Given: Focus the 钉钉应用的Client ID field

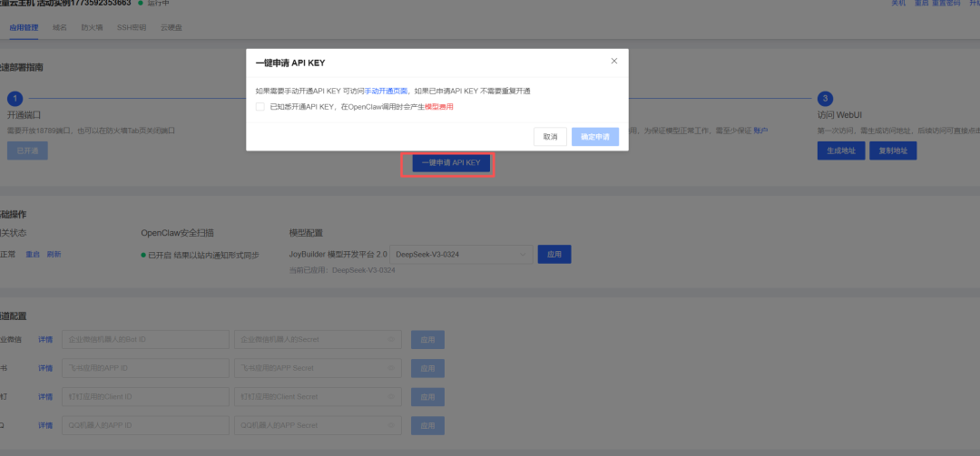Looking at the screenshot, I should [145, 397].
